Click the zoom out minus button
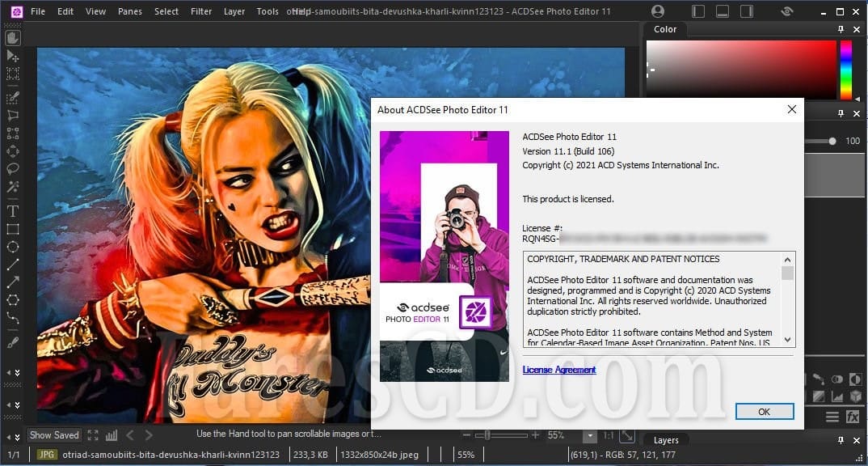This screenshot has height=466, width=868. (466, 435)
